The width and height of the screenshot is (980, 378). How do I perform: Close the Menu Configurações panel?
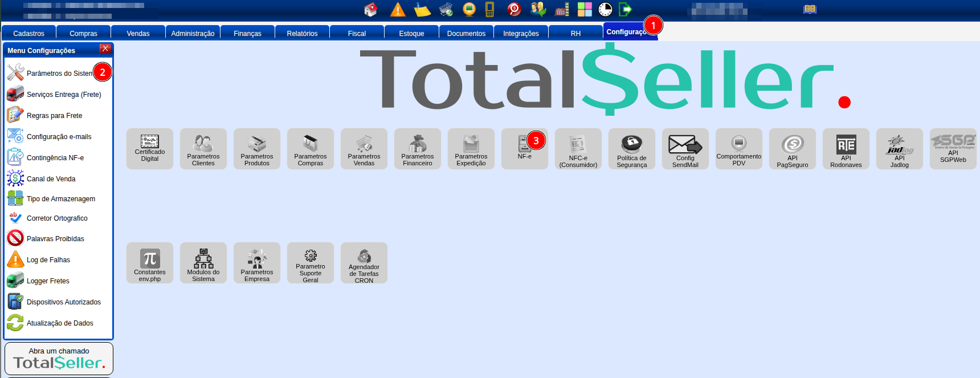coord(105,48)
